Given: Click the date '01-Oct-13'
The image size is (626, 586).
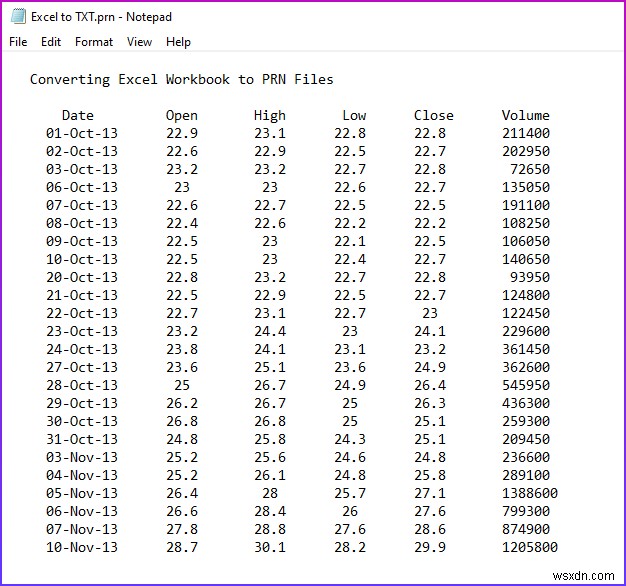Looking at the screenshot, I should point(82,133).
